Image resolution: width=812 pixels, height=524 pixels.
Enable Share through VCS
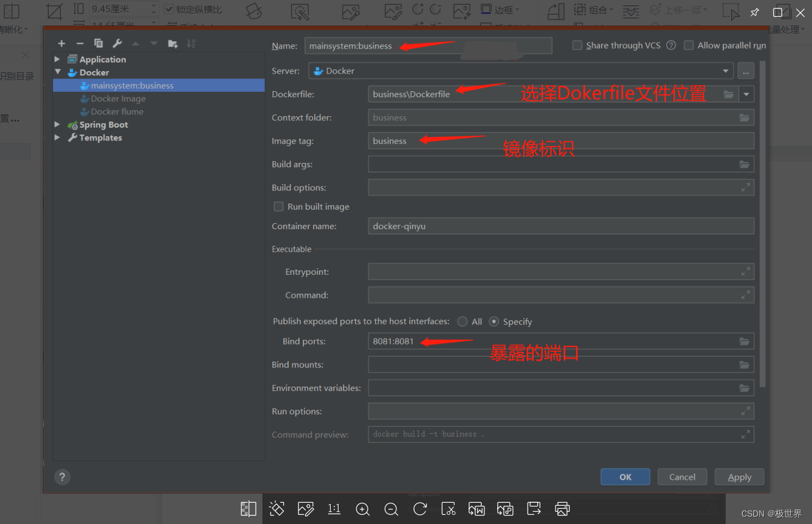[x=577, y=45]
